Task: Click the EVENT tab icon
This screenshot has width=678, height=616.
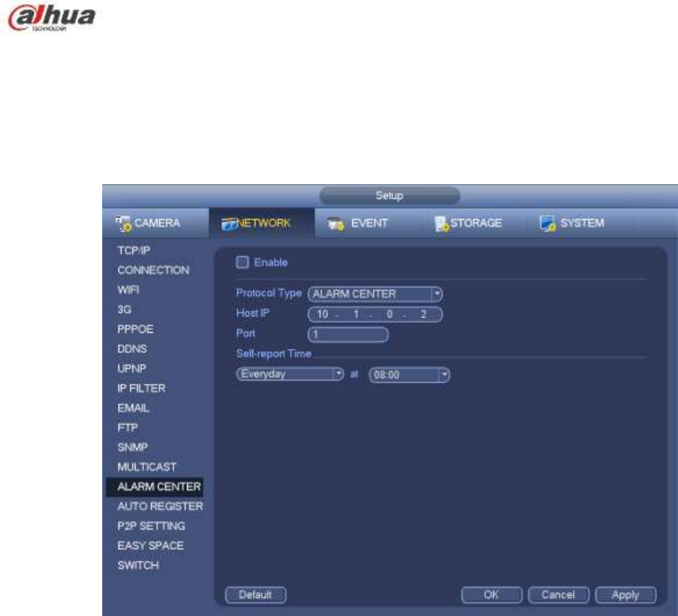Action: (336, 224)
